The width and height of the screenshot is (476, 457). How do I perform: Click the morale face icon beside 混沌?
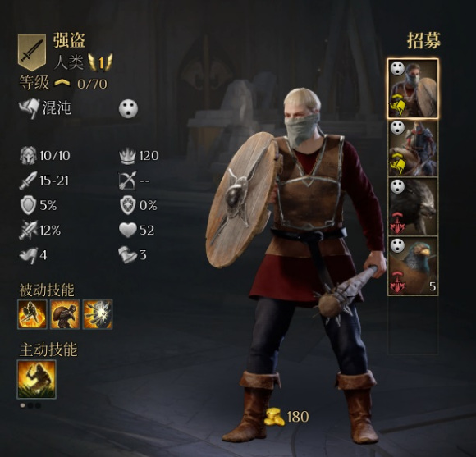128,108
